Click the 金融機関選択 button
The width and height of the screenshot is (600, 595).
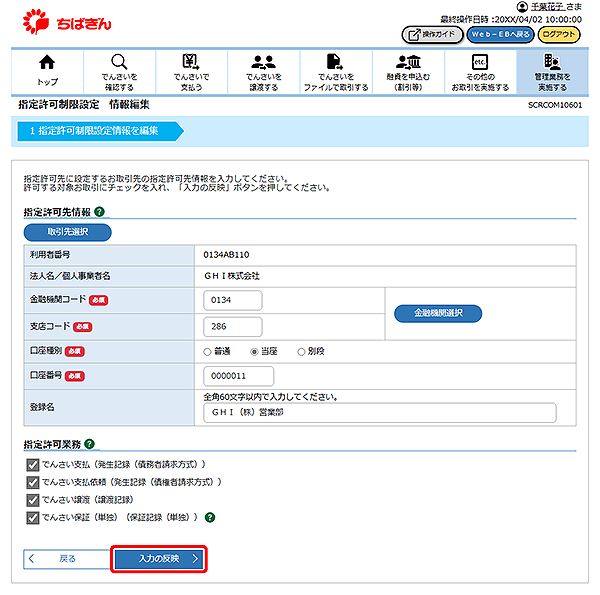[438, 313]
